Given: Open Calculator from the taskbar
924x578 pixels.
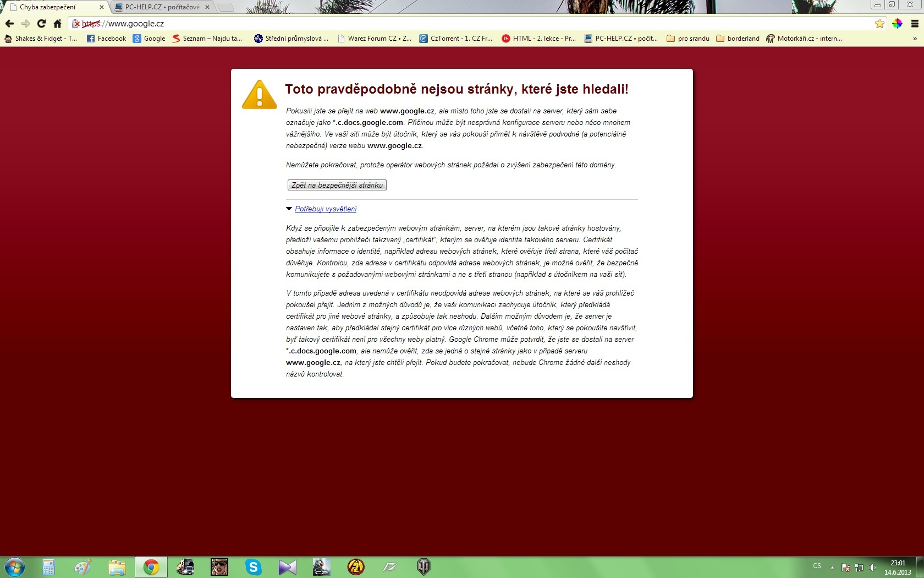Looking at the screenshot, I should 48,567.
